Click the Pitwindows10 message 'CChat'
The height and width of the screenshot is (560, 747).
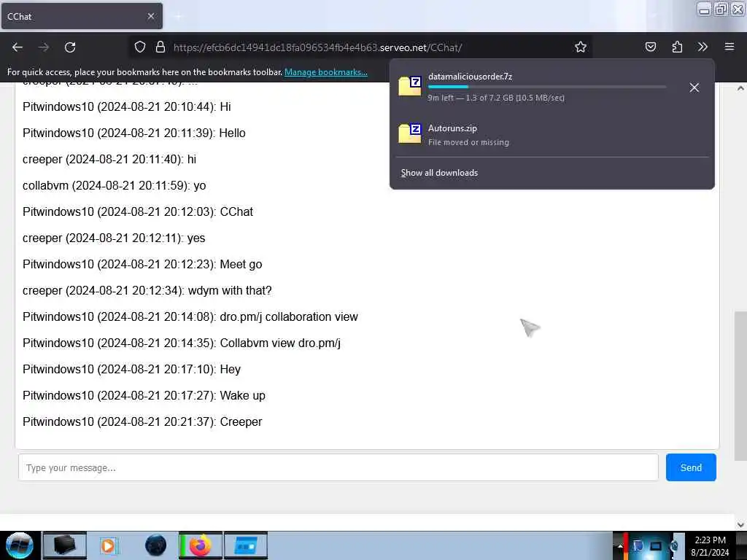pos(138,212)
